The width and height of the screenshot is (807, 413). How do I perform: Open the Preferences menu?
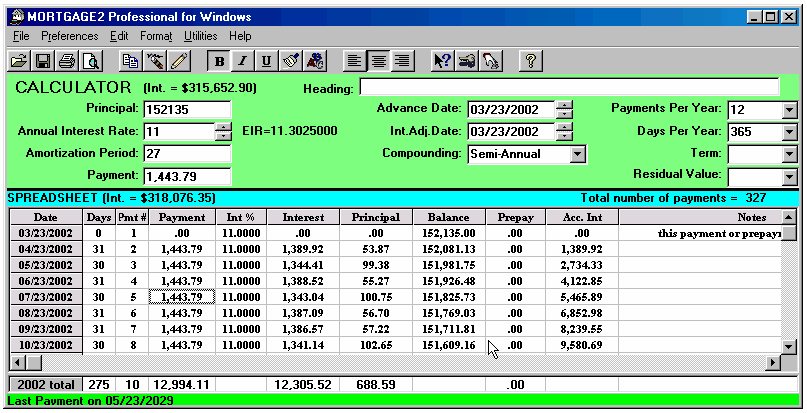[x=70, y=35]
